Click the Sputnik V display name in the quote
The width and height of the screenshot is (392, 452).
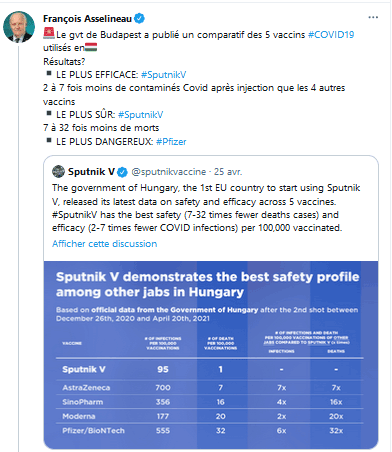click(91, 172)
